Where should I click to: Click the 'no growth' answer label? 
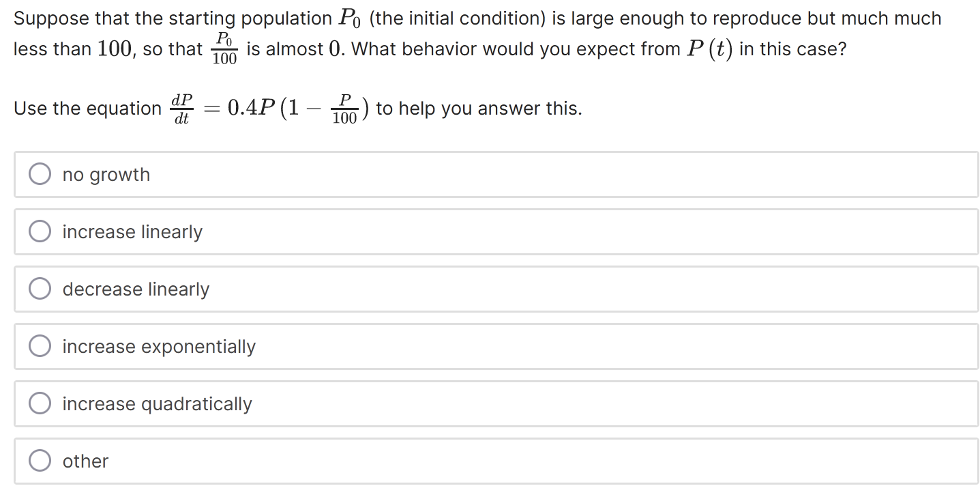click(105, 175)
